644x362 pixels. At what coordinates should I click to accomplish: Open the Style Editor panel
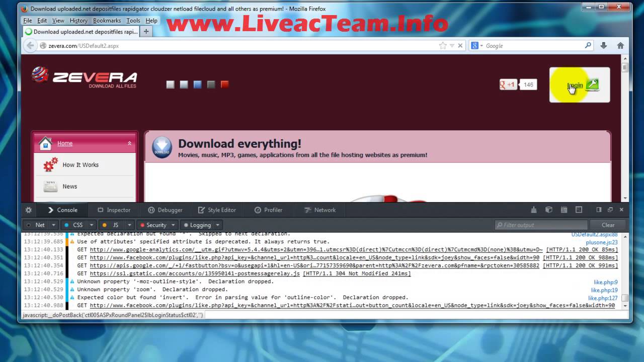pos(217,210)
